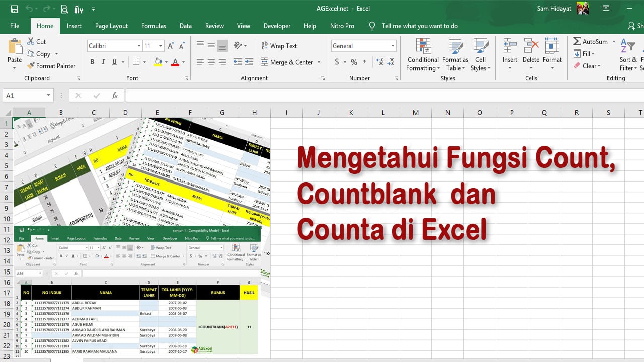Screen dimensions: 644x362
Task: Click the Delete cells button
Action: 531,55
